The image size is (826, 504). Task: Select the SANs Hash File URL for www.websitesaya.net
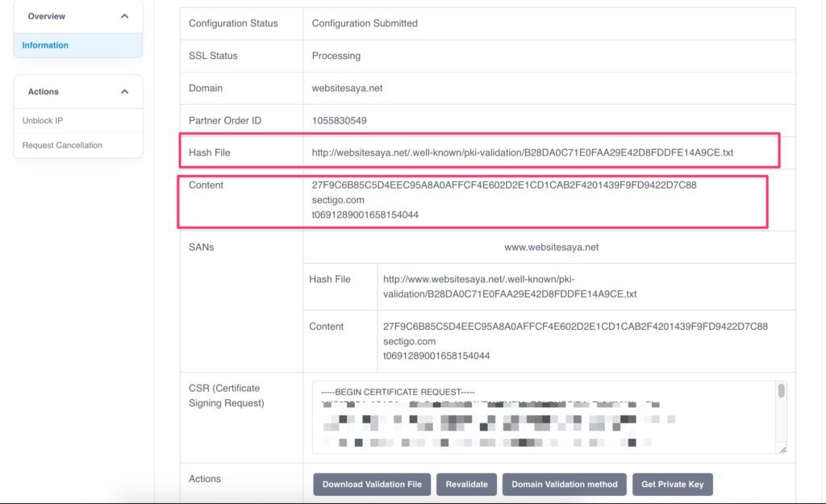[510, 286]
